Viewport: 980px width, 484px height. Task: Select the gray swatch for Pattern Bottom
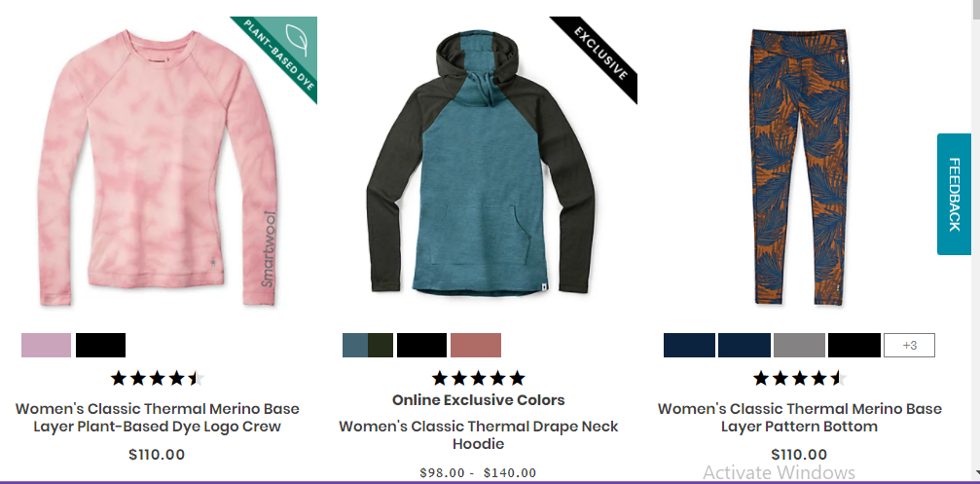click(799, 345)
